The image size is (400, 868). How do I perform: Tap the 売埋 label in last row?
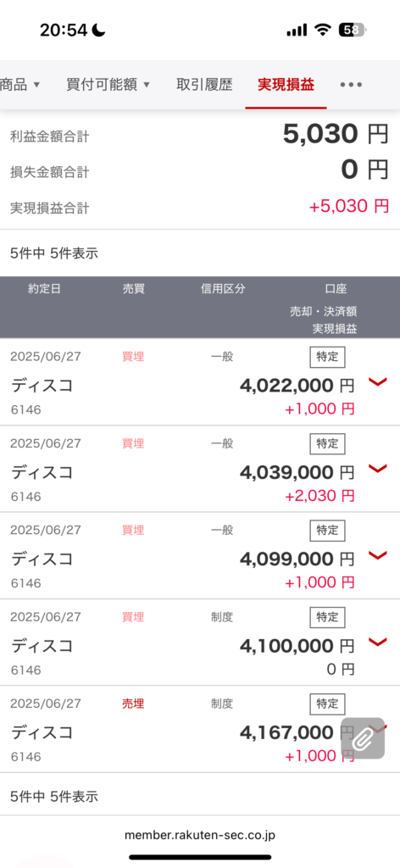(x=133, y=704)
